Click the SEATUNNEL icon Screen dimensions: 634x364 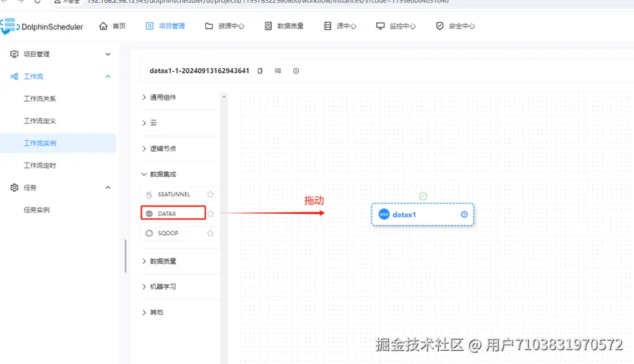(x=150, y=195)
